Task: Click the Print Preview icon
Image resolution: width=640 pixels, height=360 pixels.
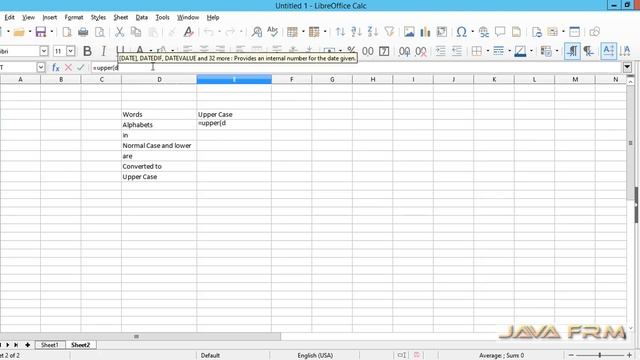Action: [100, 32]
